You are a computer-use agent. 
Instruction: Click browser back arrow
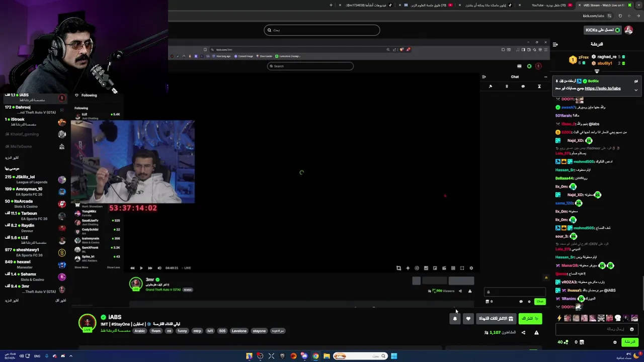[x=638, y=16]
